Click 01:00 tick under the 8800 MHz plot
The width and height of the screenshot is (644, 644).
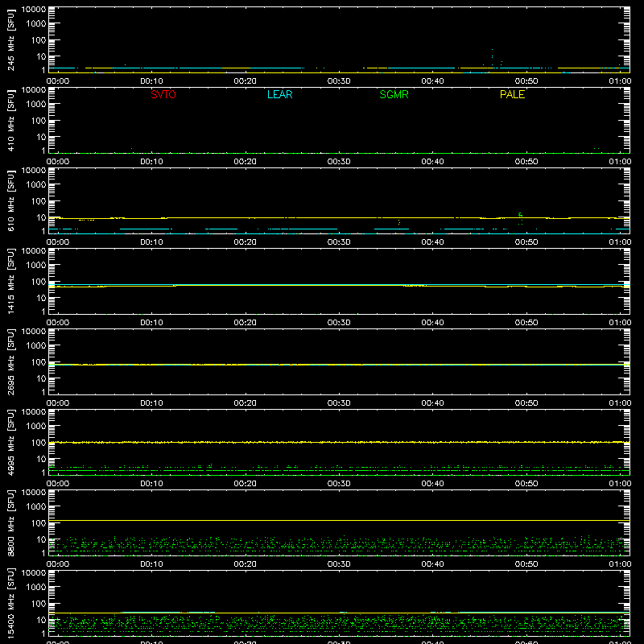pyautogui.click(x=620, y=564)
